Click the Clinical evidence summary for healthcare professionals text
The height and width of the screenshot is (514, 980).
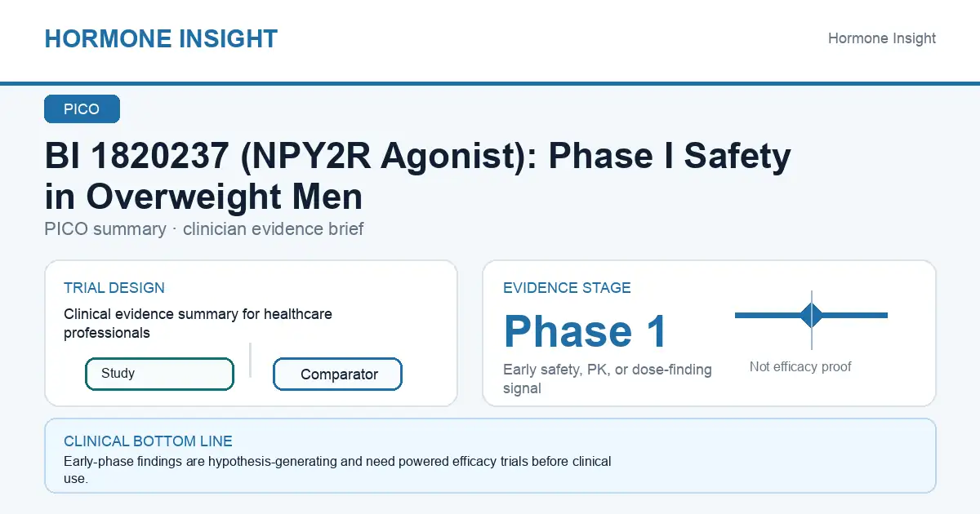click(198, 323)
